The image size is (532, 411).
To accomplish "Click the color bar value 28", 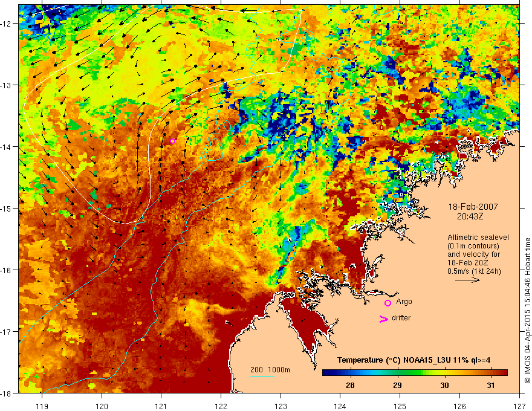I will point(350,385).
